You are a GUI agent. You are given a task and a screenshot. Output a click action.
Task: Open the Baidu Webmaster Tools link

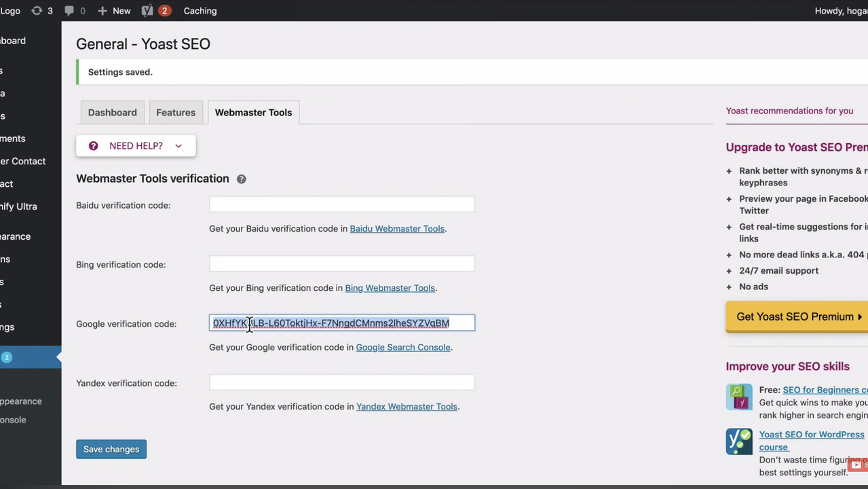397,229
